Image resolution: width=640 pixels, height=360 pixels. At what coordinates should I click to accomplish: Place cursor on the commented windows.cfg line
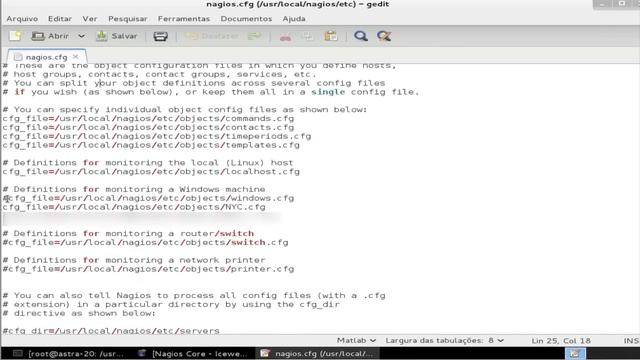click(x=148, y=198)
